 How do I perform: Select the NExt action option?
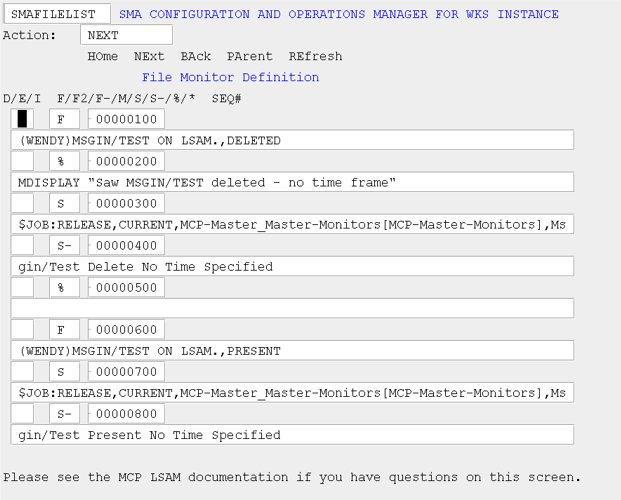(x=149, y=56)
